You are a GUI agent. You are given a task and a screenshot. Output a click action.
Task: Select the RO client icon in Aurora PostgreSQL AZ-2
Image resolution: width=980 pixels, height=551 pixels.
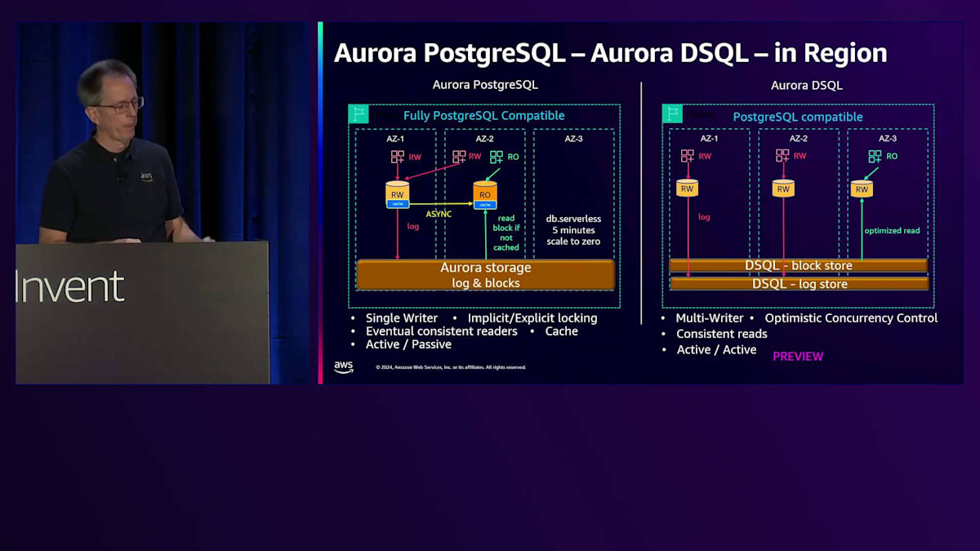click(x=497, y=157)
